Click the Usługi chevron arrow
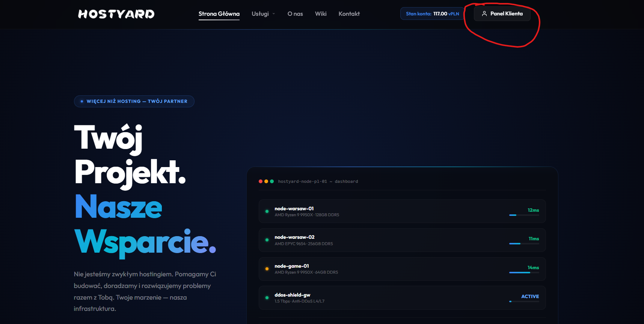Viewport: 644px width, 324px height. point(274,14)
